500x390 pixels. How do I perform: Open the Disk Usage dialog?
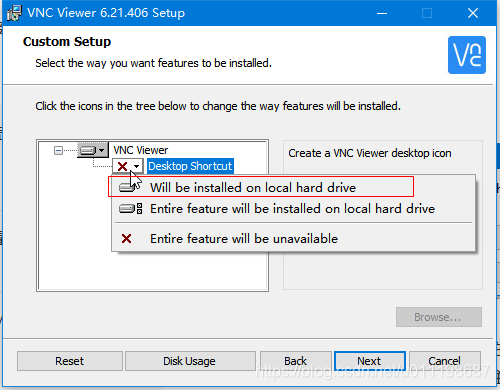pyautogui.click(x=190, y=361)
